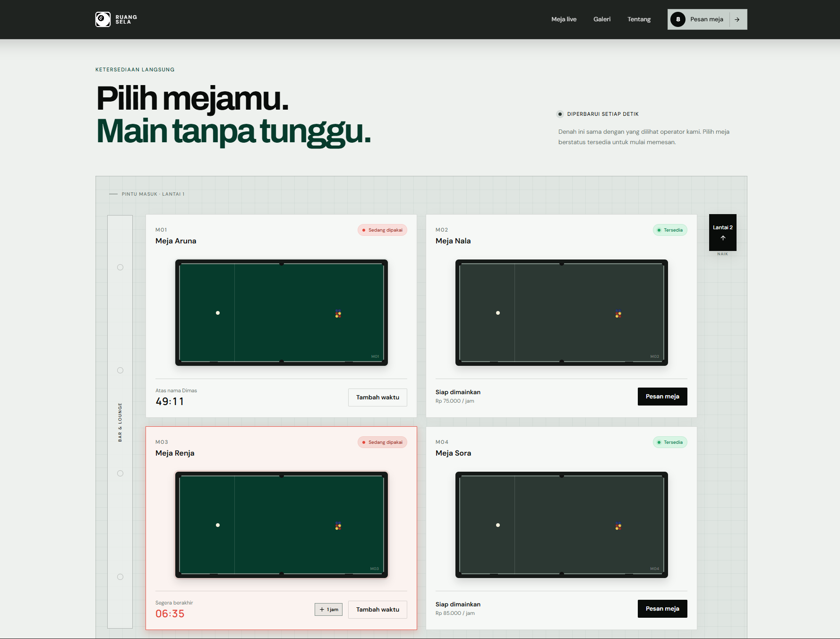
Task: Click the Ruang Sela eight-ball logo icon
Action: pos(103,19)
